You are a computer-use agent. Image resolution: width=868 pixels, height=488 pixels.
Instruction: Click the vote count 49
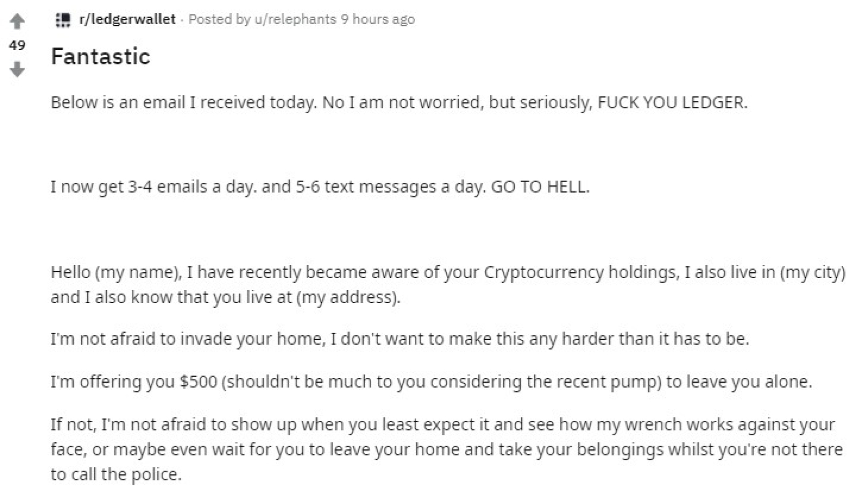click(x=17, y=45)
